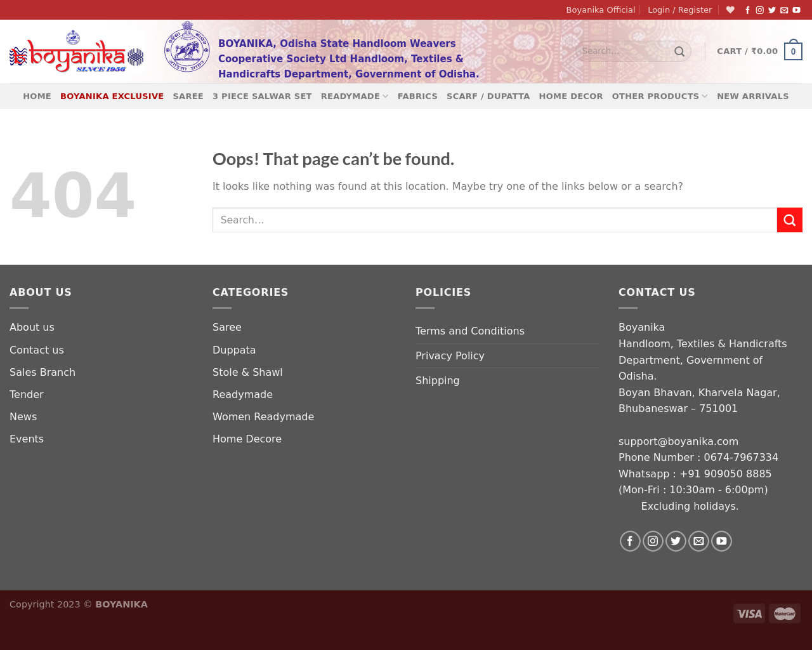Click the Visa payment icon
Image resolution: width=812 pixels, height=650 pixels.
(749, 613)
